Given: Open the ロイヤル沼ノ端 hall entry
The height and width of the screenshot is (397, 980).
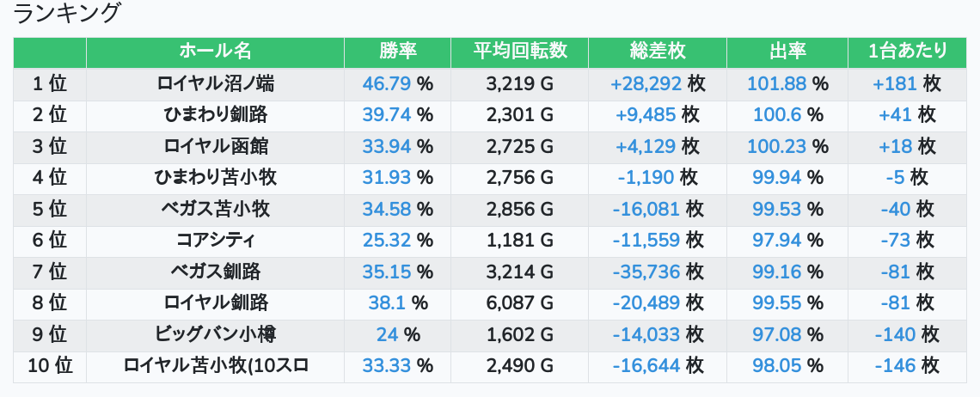Looking at the screenshot, I should [x=216, y=83].
